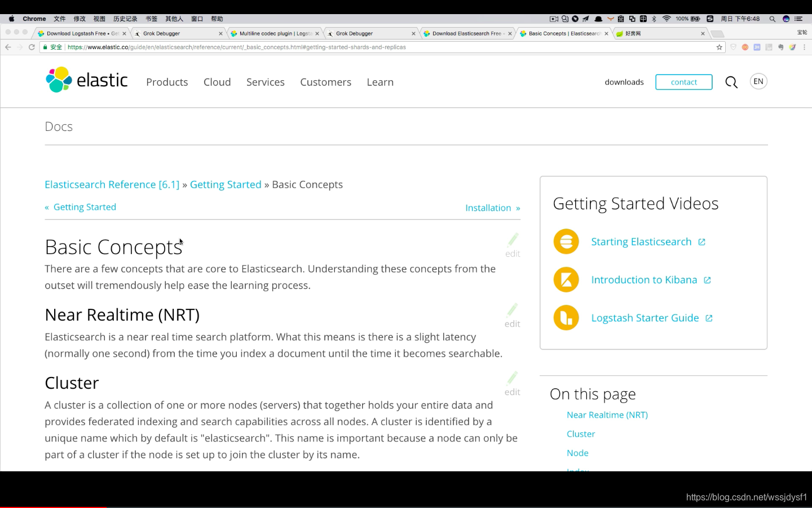Open the Services navigation menu
This screenshot has height=508, width=812.
[x=266, y=82]
